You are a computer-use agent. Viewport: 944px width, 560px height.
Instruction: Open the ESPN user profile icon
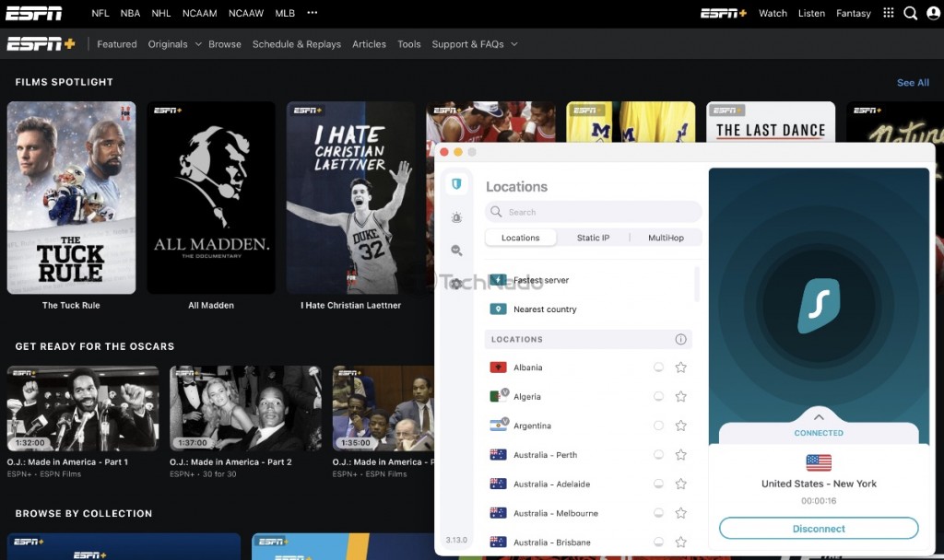pyautogui.click(x=933, y=13)
